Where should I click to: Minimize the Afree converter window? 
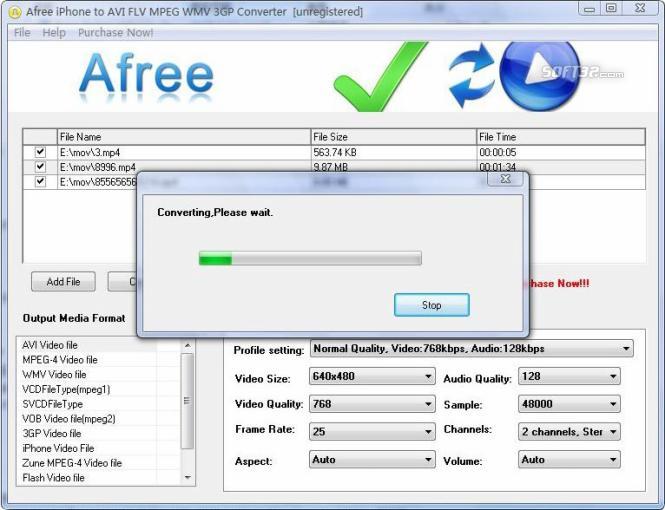[x=590, y=8]
